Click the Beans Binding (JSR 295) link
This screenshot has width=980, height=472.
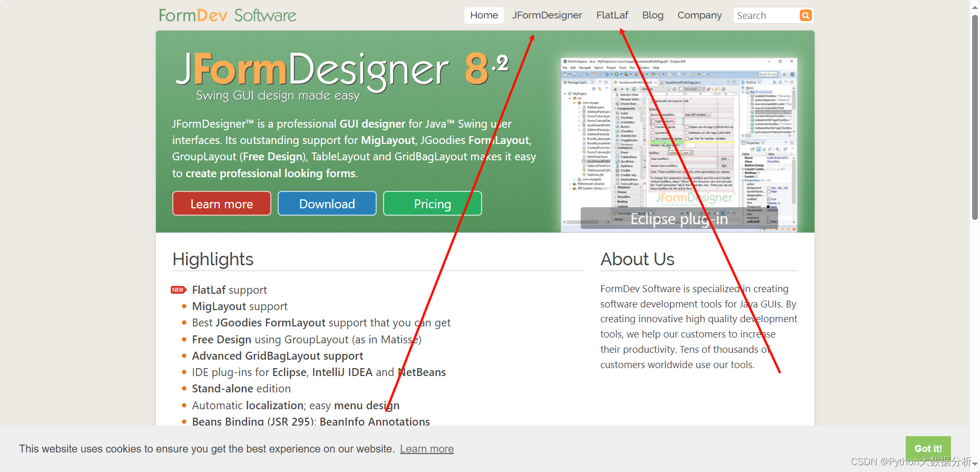pyautogui.click(x=254, y=421)
